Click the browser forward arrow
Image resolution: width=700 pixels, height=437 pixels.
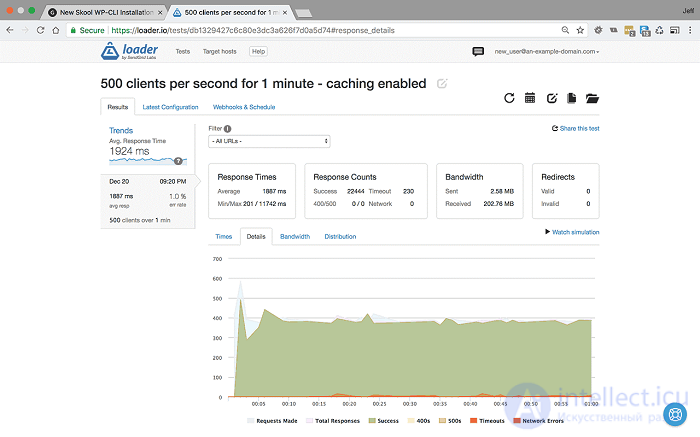coord(25,30)
